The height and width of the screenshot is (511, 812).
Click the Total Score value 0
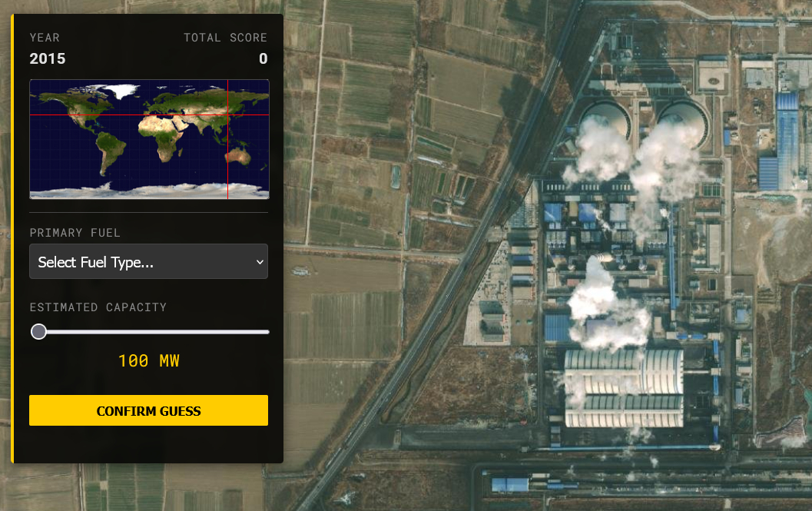(263, 58)
